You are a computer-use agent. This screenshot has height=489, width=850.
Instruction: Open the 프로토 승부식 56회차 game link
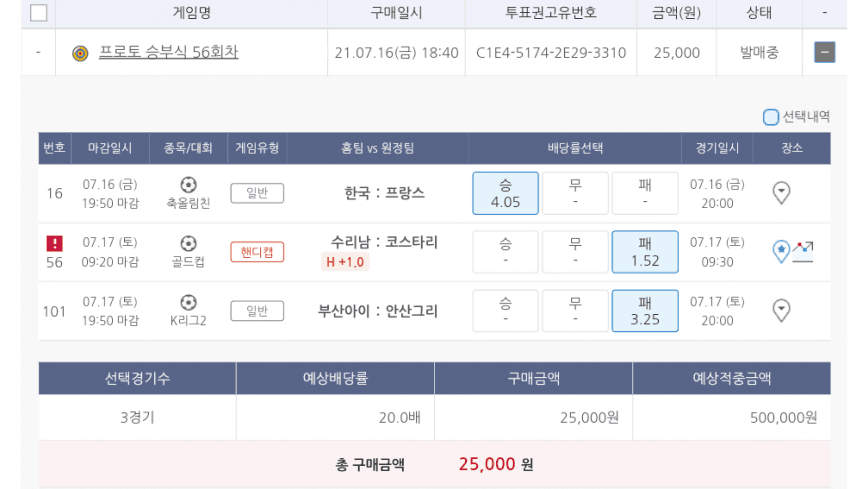point(168,52)
